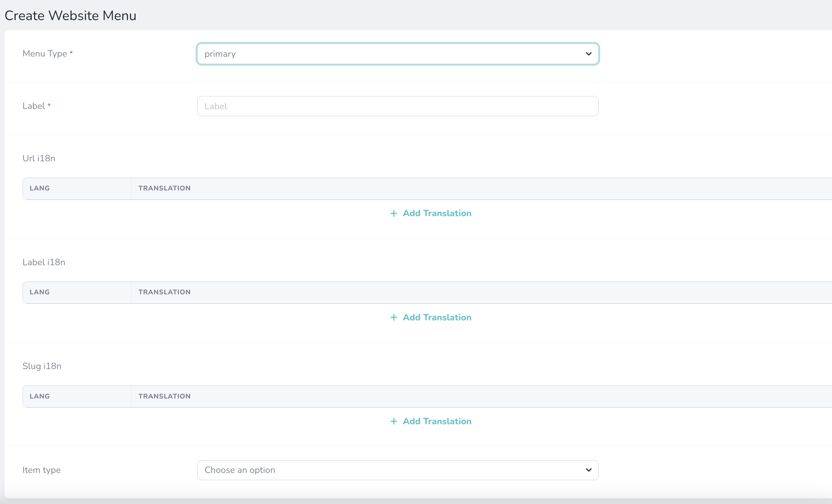Focus the Label text input field
The width and height of the screenshot is (832, 504).
tap(397, 106)
